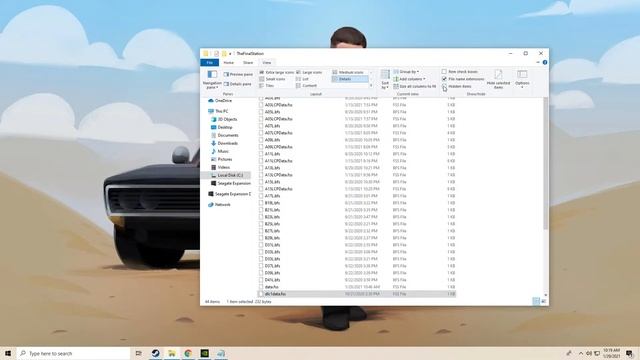Open Documents in navigation pane
The width and height of the screenshot is (640, 360).
(224, 135)
